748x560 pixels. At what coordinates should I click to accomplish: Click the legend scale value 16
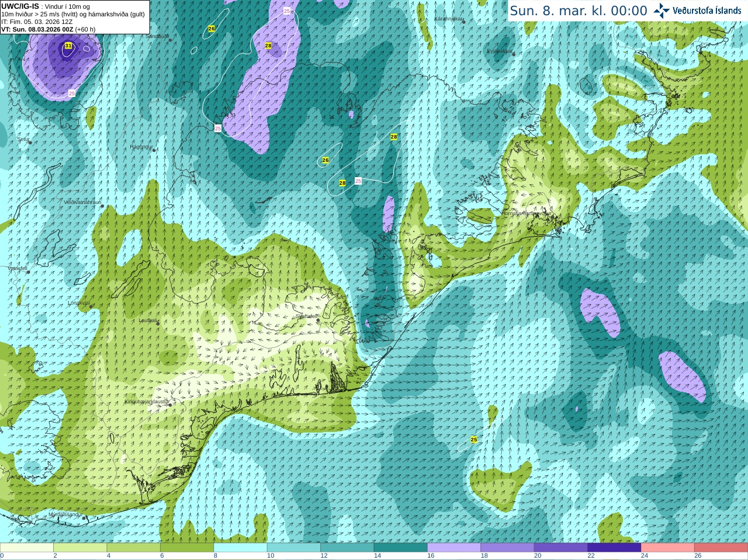point(431,556)
